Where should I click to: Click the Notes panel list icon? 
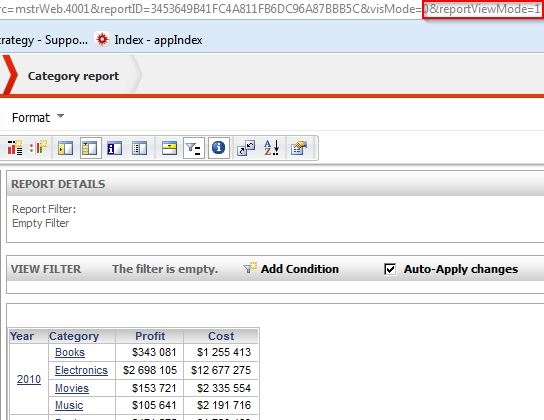139,148
